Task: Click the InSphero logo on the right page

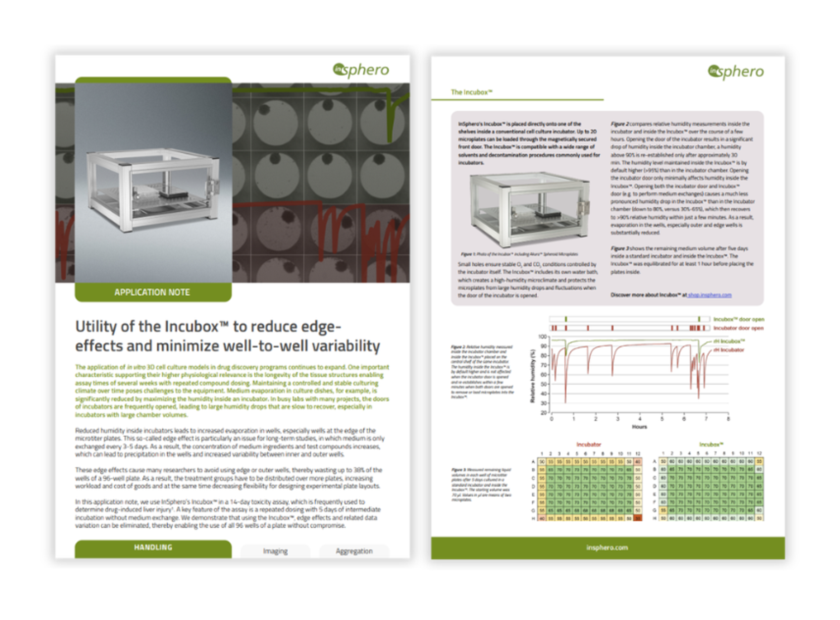Action: pyautogui.click(x=736, y=72)
